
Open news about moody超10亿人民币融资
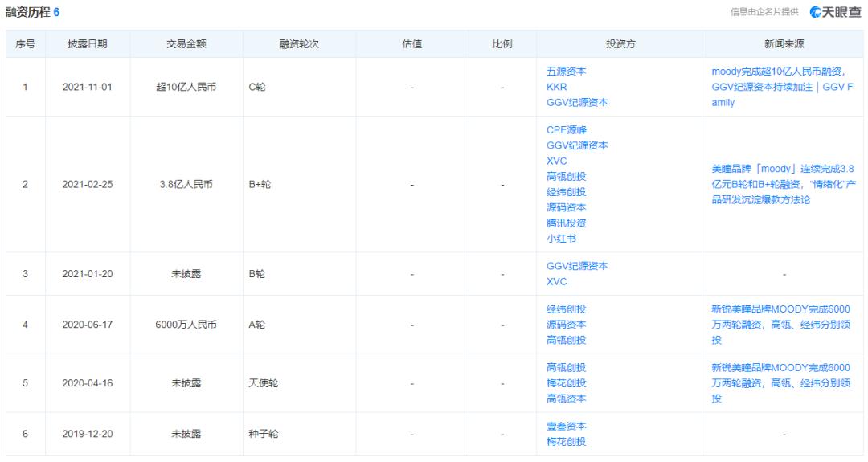click(x=782, y=87)
